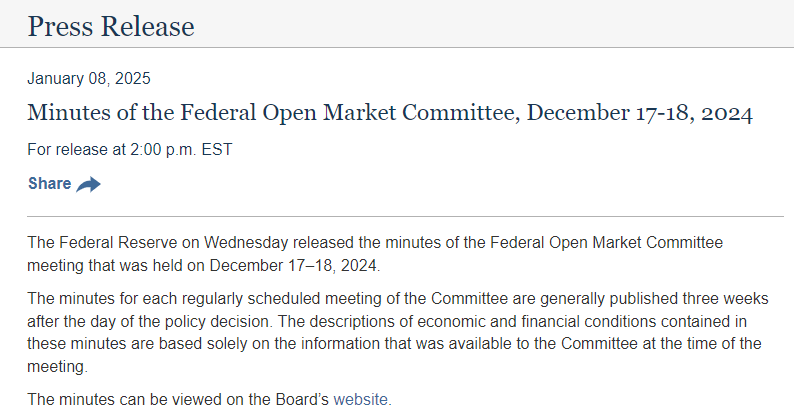Screen dimensions: 794x413
Task: Click the Minutes of the FOMC title
Action: (389, 113)
